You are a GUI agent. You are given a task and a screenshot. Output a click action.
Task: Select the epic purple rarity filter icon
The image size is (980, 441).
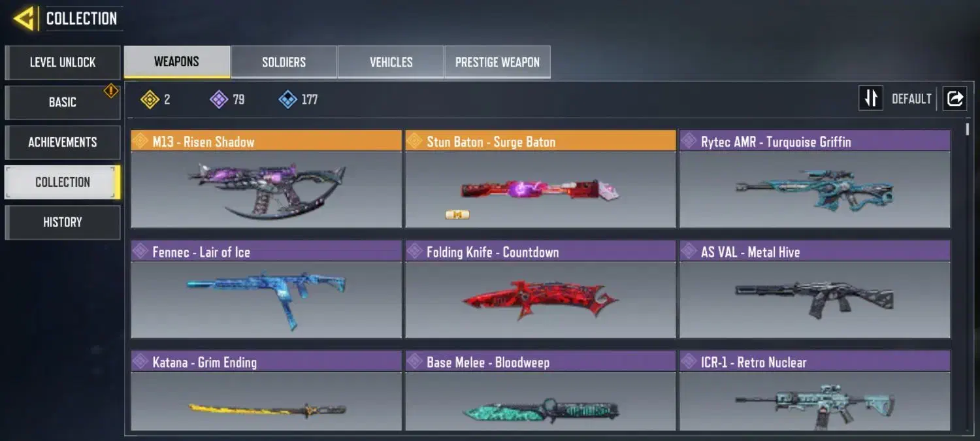tap(218, 99)
